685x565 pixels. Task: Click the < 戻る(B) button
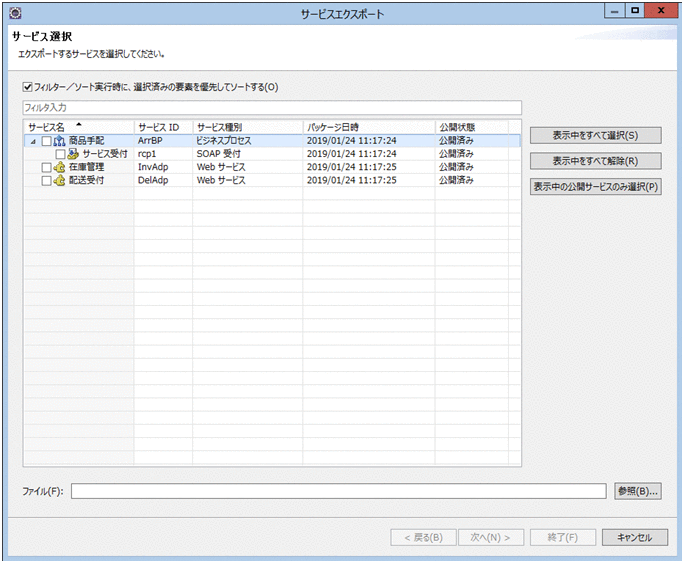pos(423,537)
